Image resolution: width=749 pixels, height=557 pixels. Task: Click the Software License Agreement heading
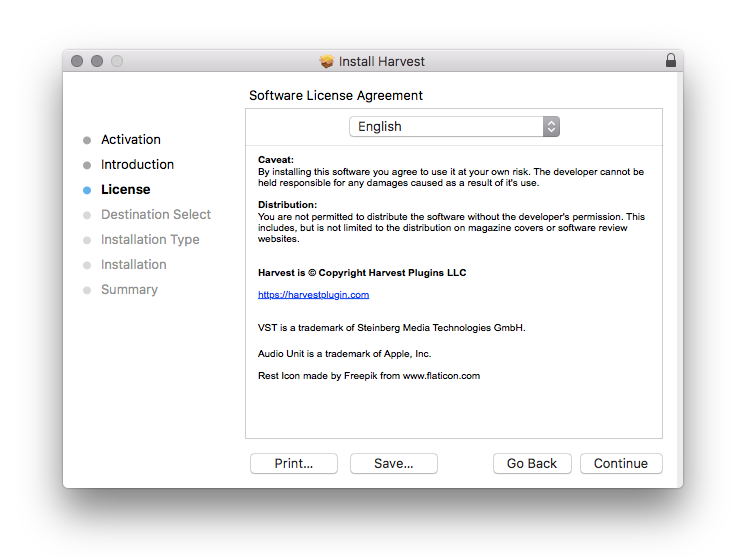(x=336, y=96)
